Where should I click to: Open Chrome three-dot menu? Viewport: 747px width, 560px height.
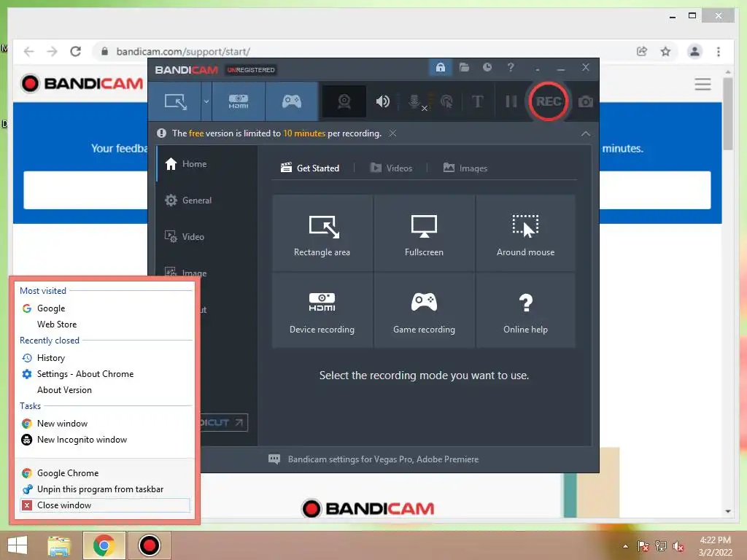point(719,52)
